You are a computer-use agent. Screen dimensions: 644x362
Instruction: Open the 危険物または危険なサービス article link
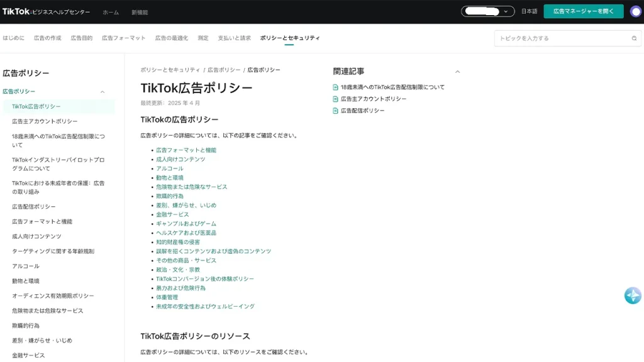191,187
